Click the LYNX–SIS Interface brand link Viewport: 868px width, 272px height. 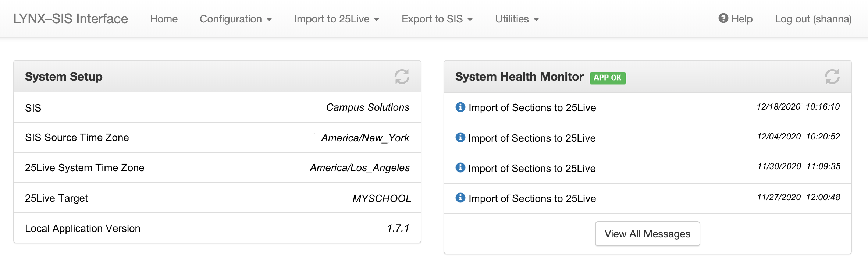(x=71, y=19)
